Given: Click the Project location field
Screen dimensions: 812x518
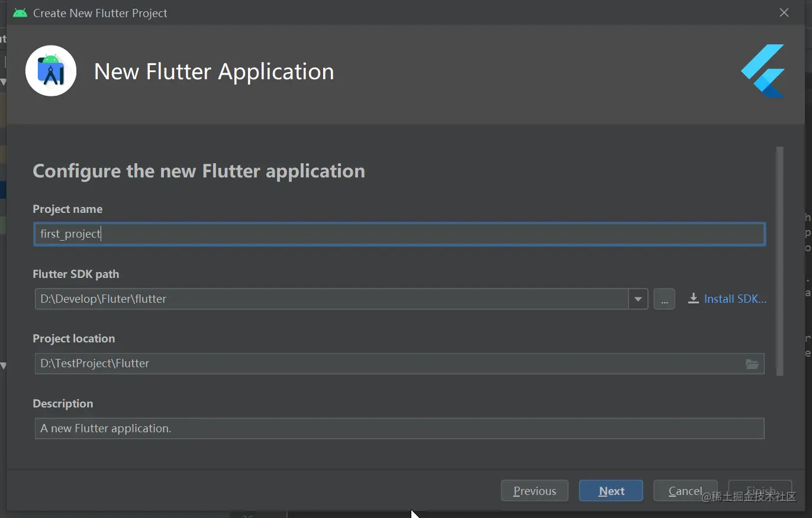Looking at the screenshot, I should point(399,364).
